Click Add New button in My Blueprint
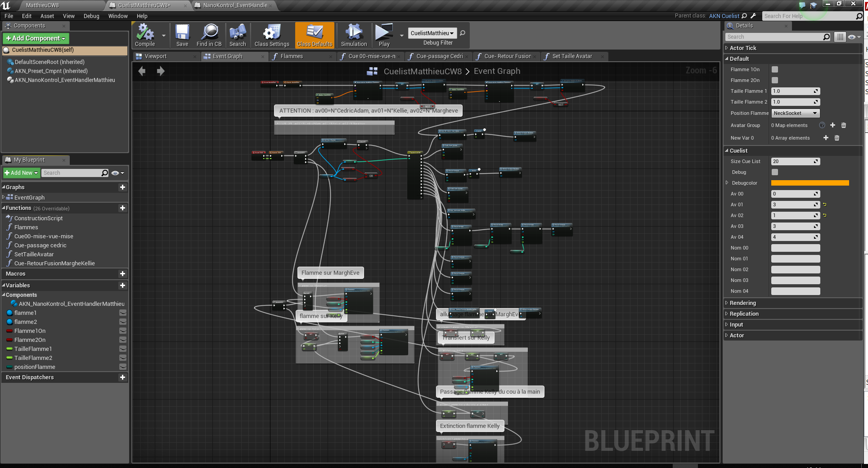The width and height of the screenshot is (868, 468). click(x=21, y=173)
